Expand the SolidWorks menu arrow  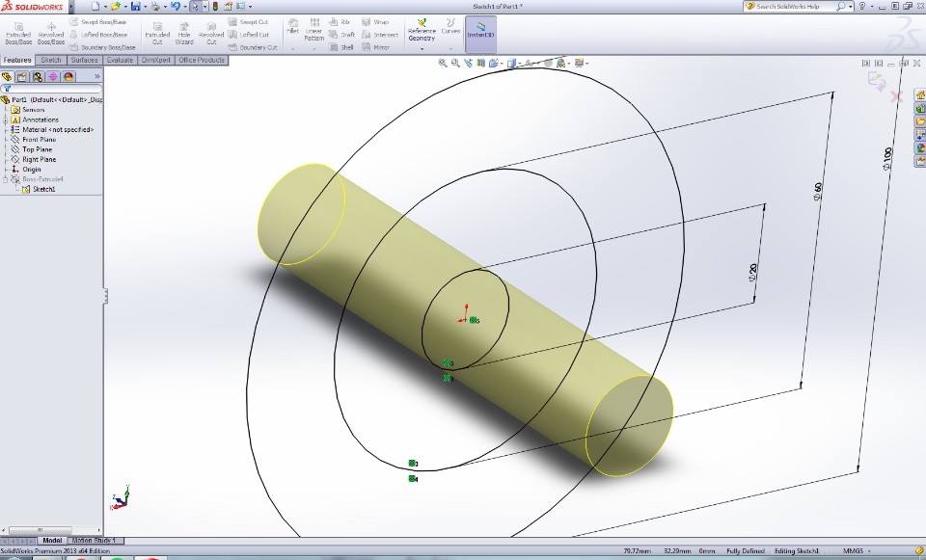coord(71,7)
